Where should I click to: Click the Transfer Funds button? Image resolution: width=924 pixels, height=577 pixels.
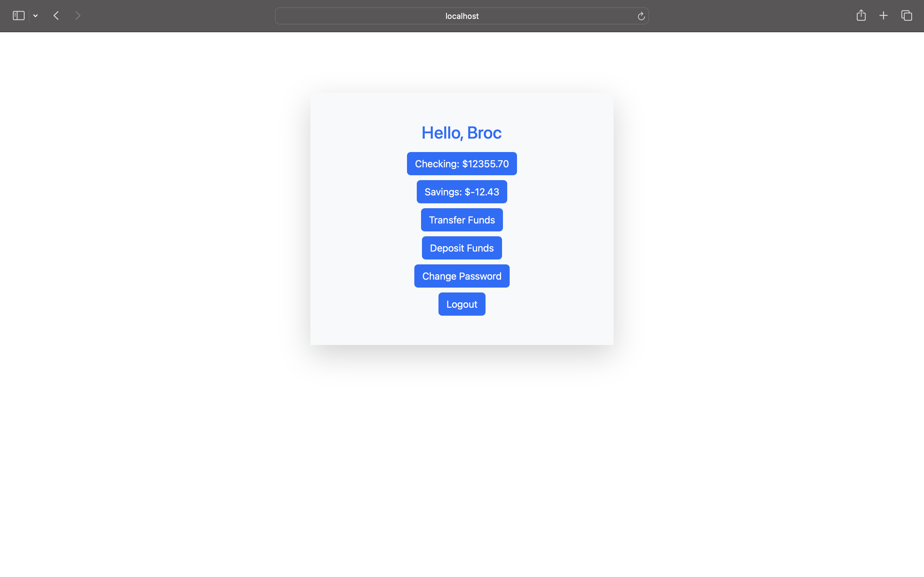(462, 220)
